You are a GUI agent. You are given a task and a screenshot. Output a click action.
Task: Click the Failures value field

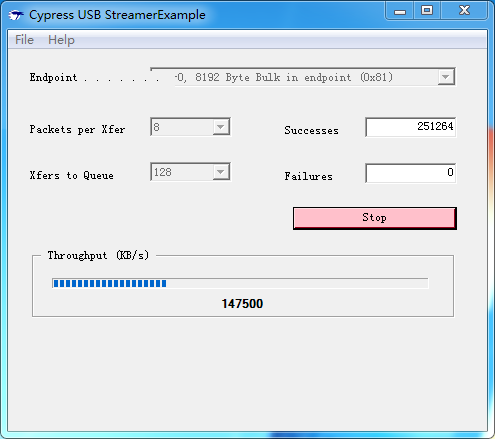[411, 173]
